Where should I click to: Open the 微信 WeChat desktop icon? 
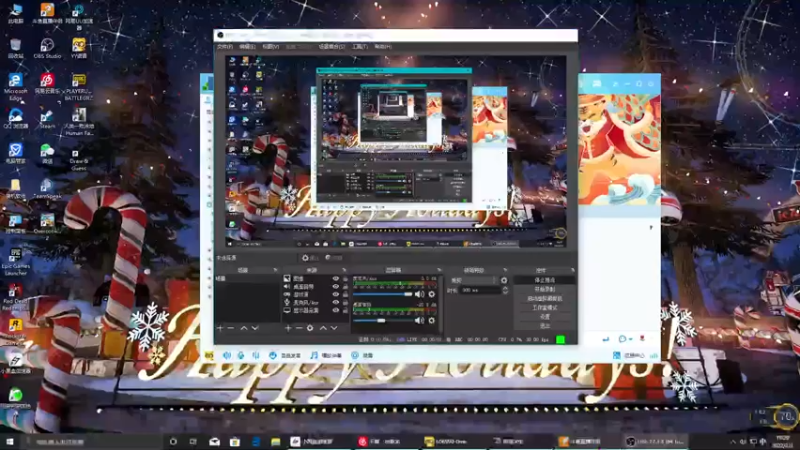pos(47,153)
